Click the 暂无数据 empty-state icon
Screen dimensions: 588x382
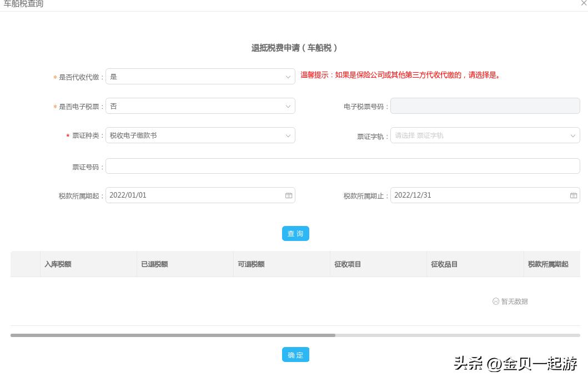[496, 301]
